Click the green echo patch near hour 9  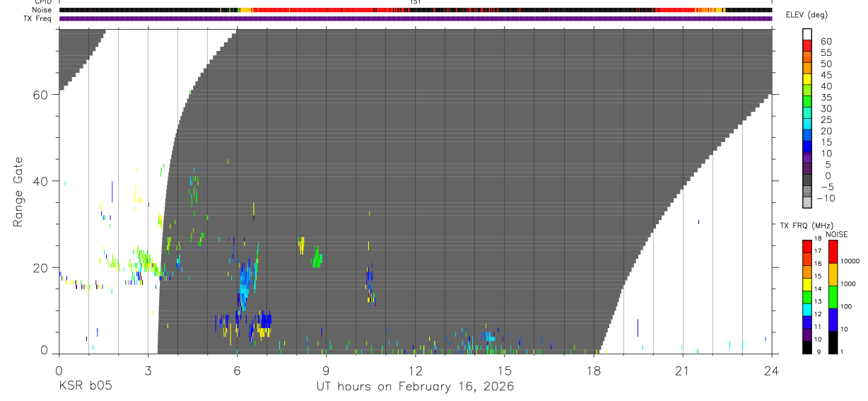click(317, 257)
